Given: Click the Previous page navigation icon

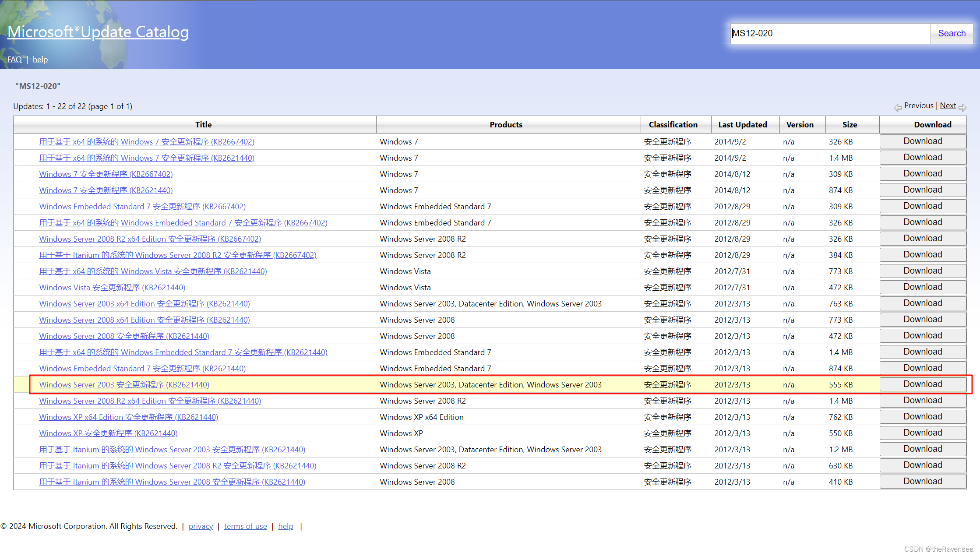Looking at the screenshot, I should pos(898,107).
